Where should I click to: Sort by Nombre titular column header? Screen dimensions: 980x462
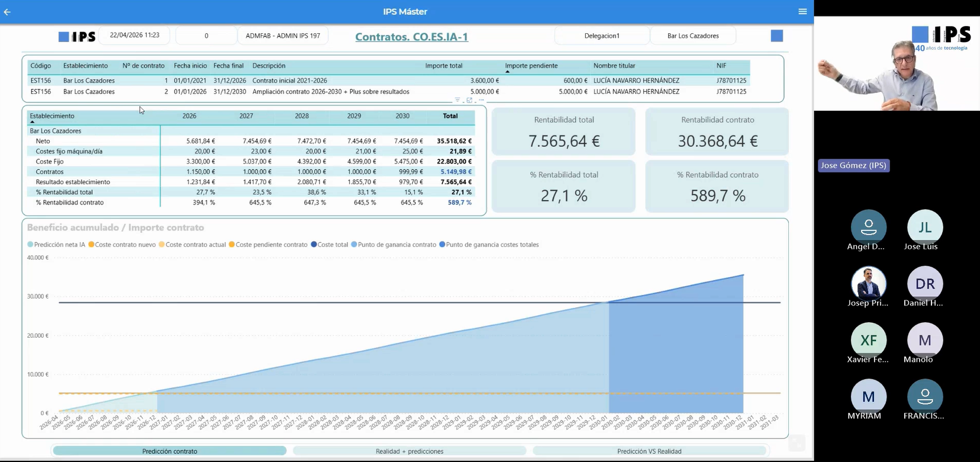(x=614, y=66)
